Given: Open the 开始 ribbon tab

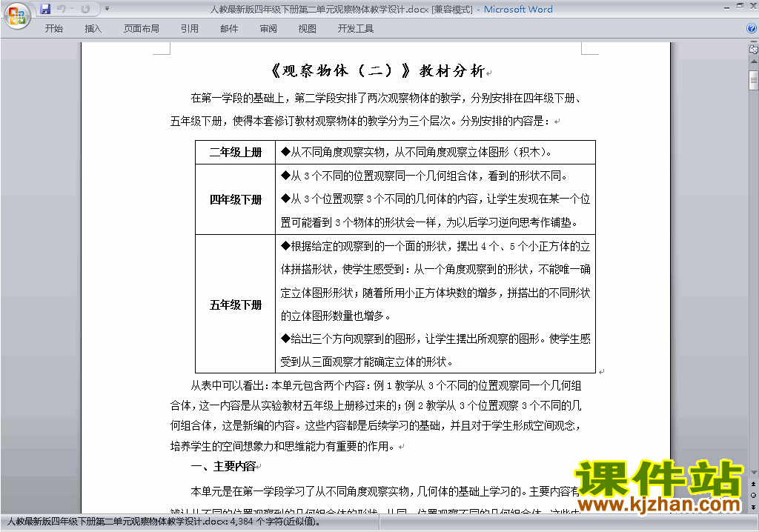Looking at the screenshot, I should (x=53, y=29).
